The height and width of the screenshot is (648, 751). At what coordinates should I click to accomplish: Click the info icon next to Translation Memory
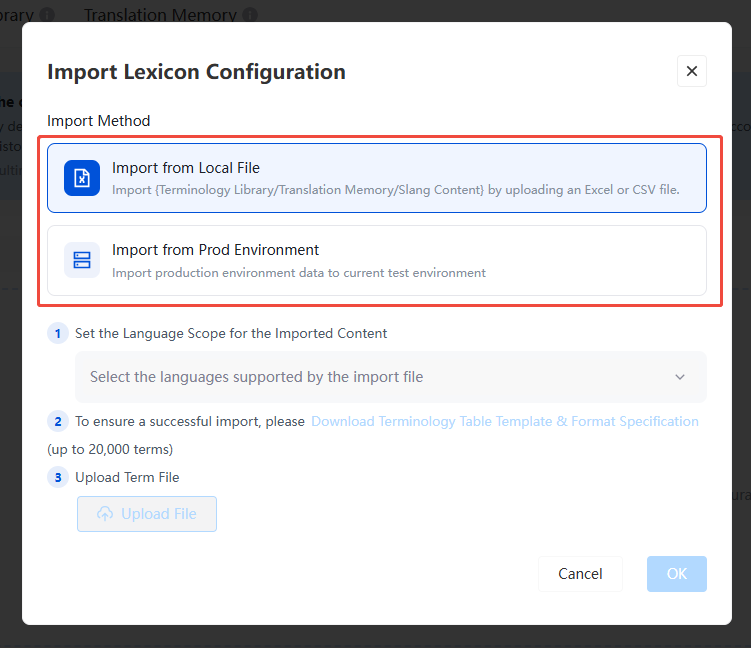point(250,15)
